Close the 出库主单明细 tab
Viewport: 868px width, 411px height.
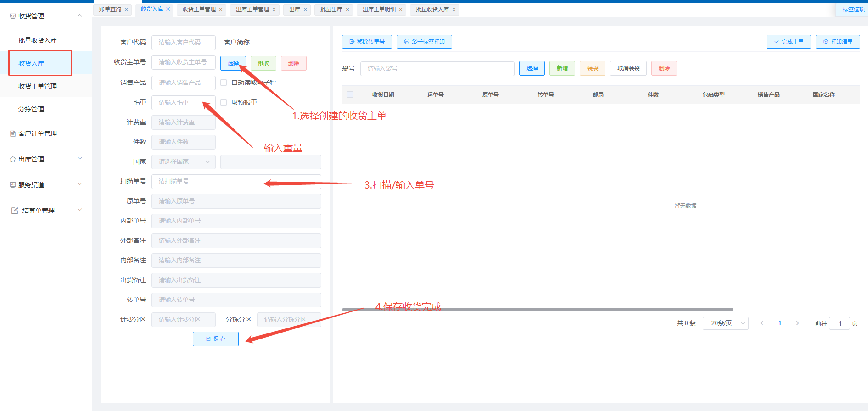tap(401, 10)
